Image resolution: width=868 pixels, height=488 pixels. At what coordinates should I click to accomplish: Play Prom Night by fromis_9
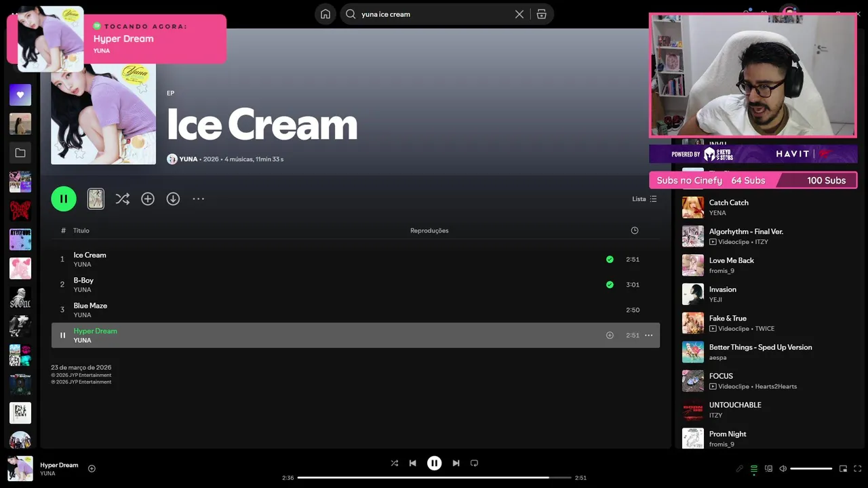pyautogui.click(x=770, y=439)
